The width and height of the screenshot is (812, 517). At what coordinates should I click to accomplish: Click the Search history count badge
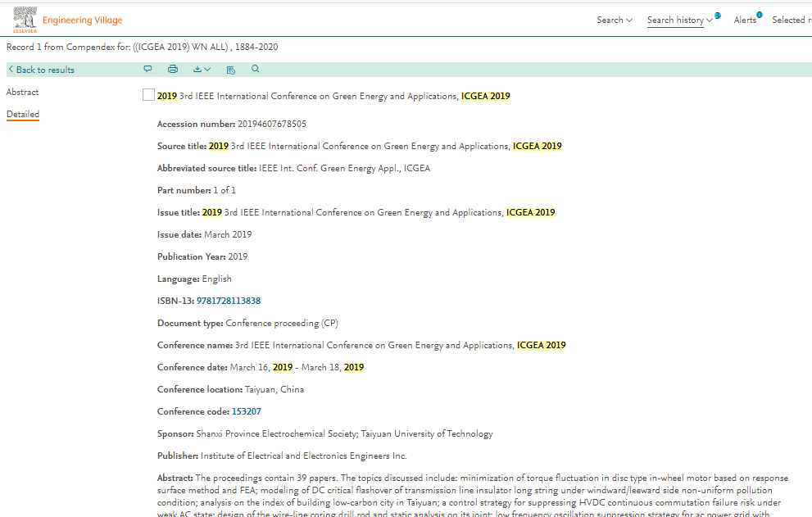(718, 16)
